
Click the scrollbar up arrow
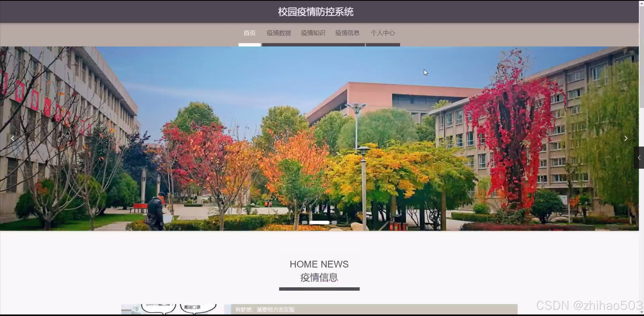point(641,3)
